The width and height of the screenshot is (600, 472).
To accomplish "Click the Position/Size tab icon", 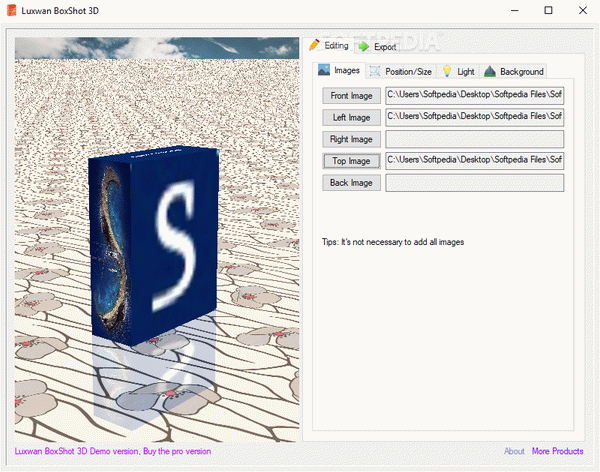I will [x=375, y=71].
